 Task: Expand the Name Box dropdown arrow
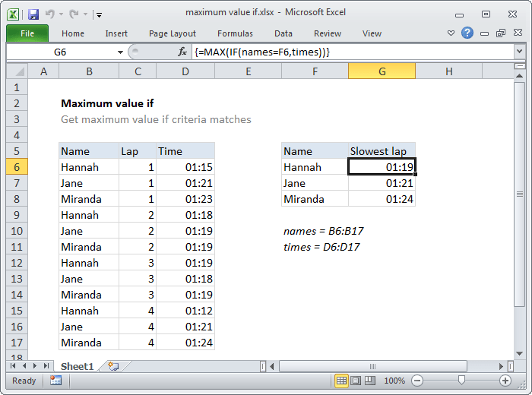coord(120,52)
